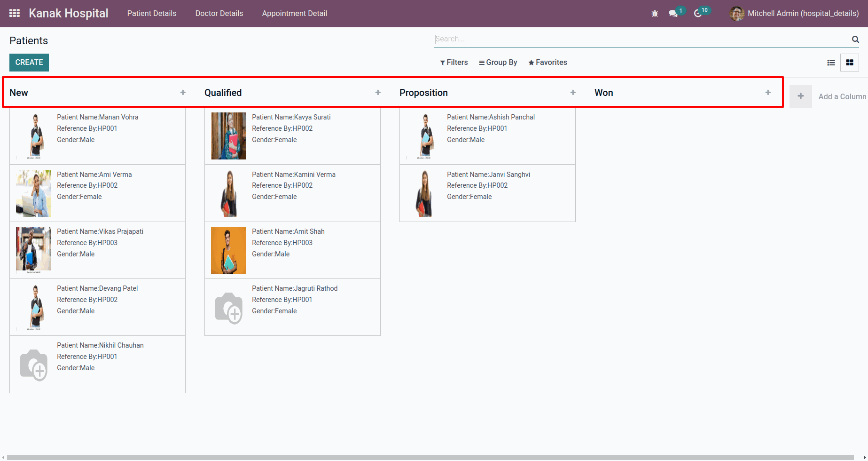Screen dimensions: 868x461
Task: Quick-add a record in the Qualified column
Action: [378, 92]
